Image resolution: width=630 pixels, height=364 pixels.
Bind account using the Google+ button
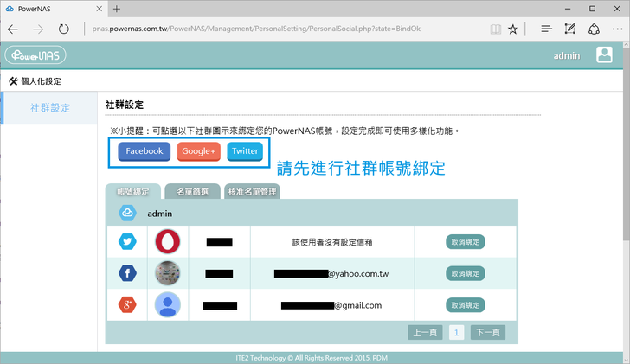198,151
